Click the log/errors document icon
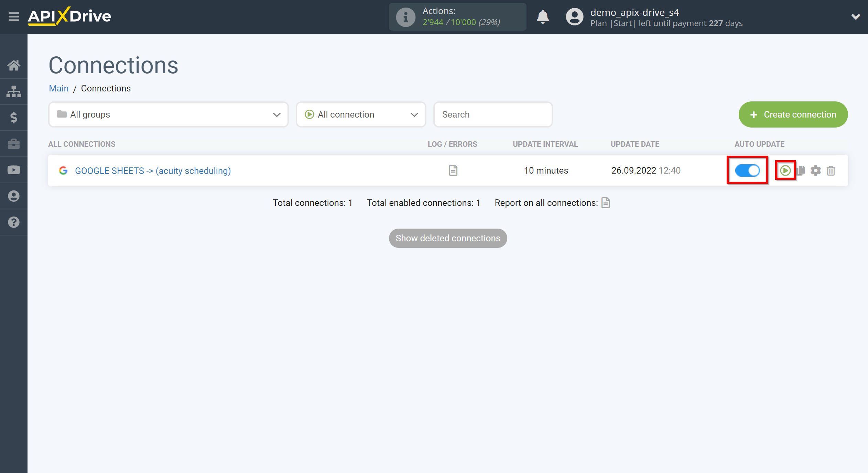The image size is (868, 473). (x=453, y=169)
